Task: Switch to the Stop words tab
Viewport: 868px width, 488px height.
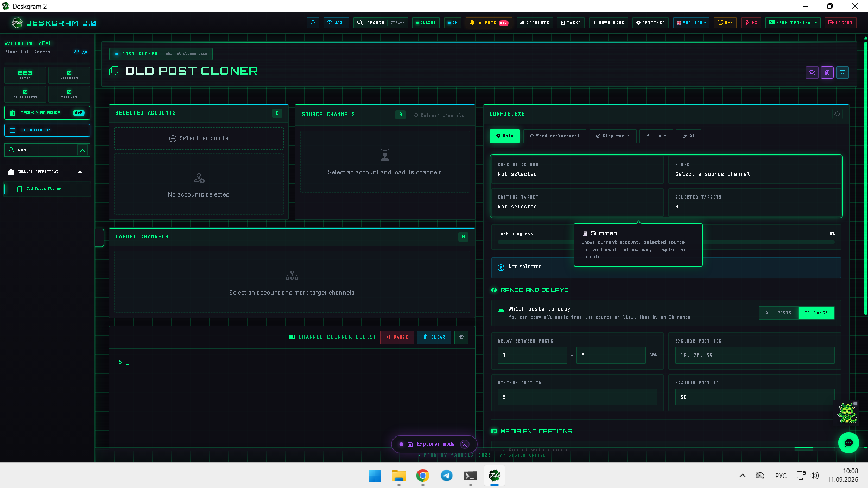Action: click(613, 136)
